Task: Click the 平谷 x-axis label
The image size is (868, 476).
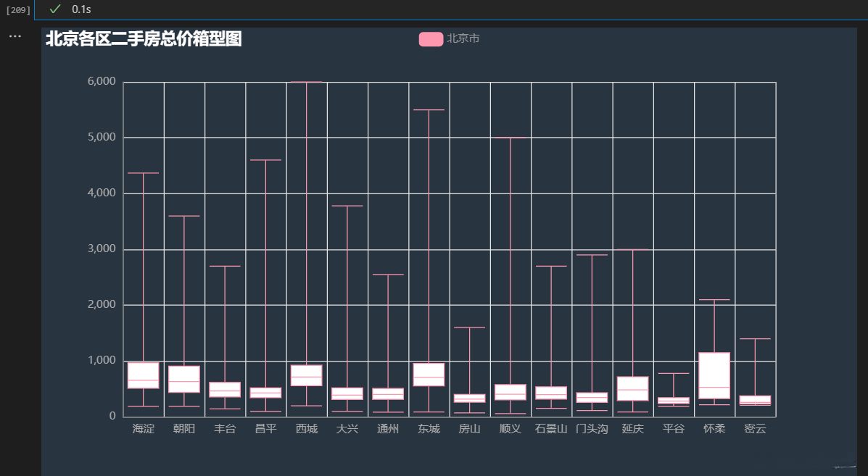Action: tap(674, 428)
